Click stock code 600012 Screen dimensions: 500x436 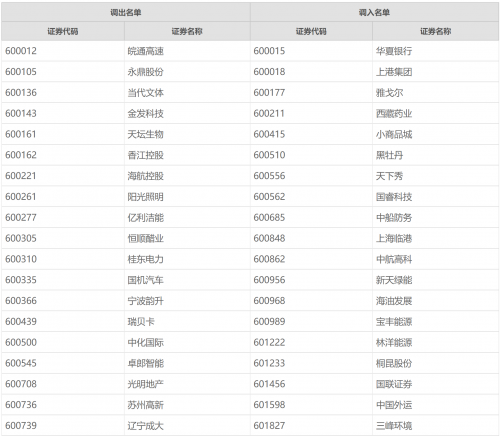point(21,51)
